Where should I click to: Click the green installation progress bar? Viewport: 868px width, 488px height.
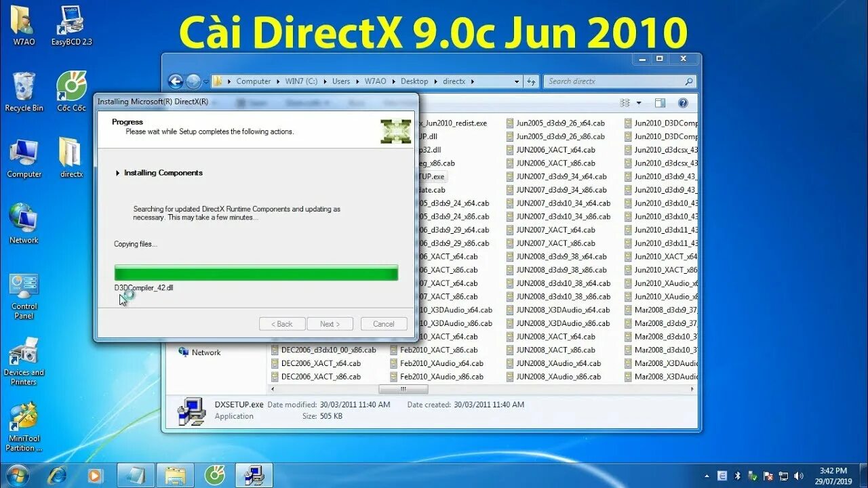coord(256,273)
